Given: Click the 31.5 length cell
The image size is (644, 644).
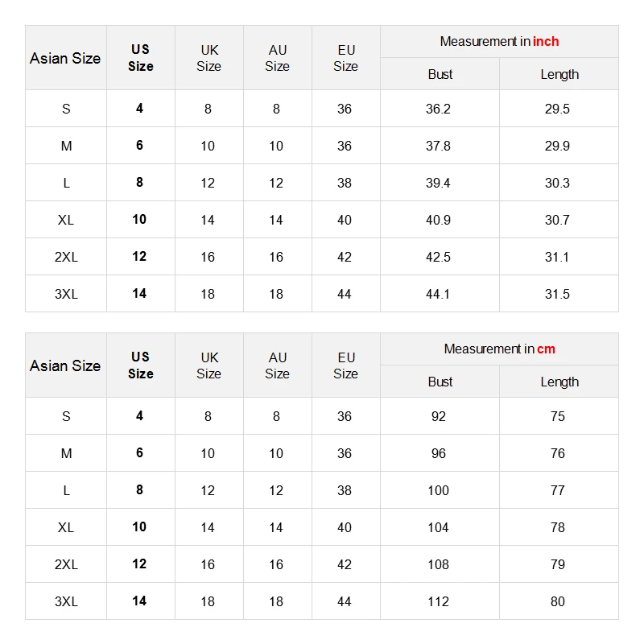Looking at the screenshot, I should pyautogui.click(x=557, y=294).
